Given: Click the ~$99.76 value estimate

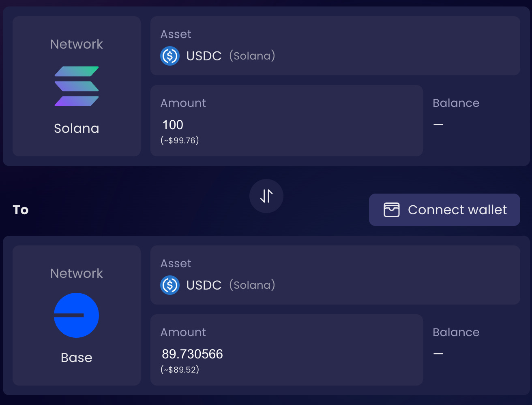Looking at the screenshot, I should tap(180, 141).
